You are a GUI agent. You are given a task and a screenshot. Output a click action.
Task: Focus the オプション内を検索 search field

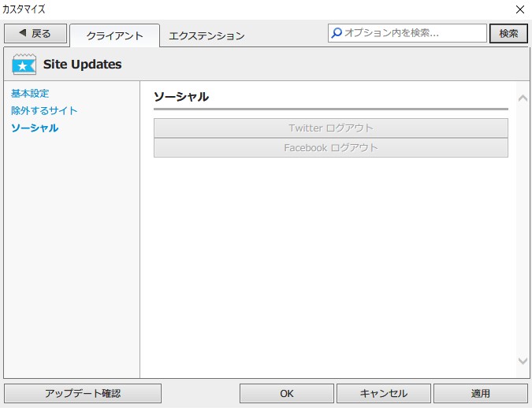407,33
